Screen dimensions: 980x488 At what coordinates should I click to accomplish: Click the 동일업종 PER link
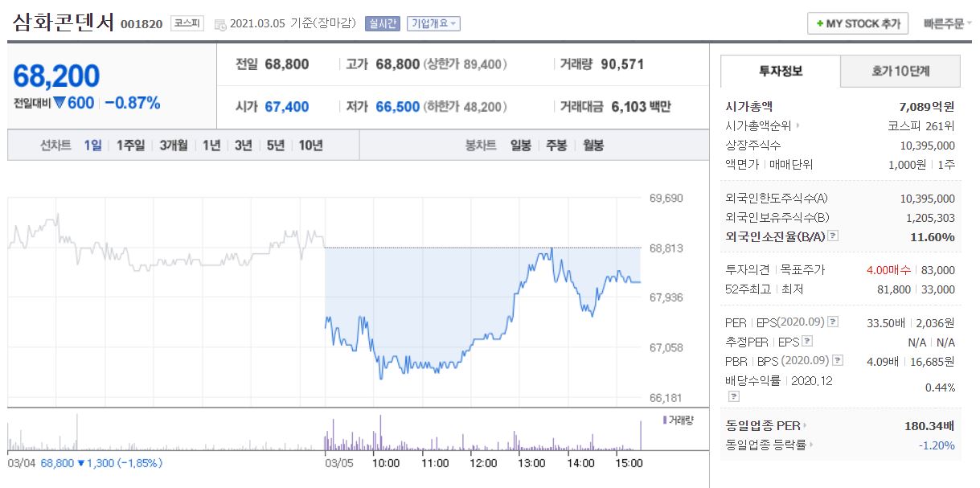pyautogui.click(x=762, y=426)
